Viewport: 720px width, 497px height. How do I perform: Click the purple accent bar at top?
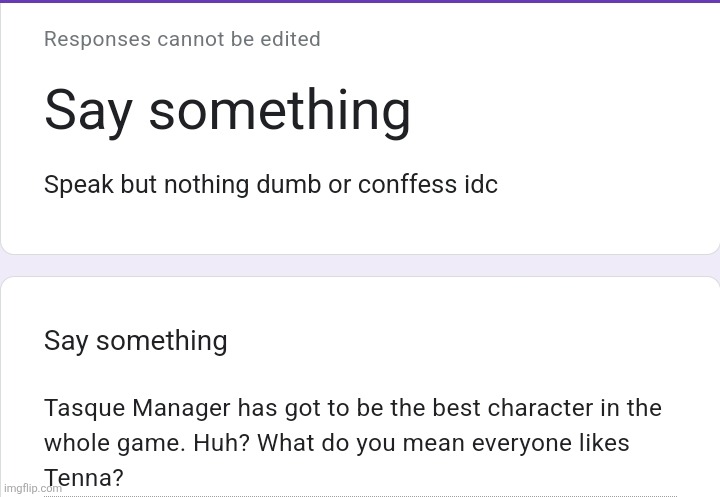(x=360, y=2)
